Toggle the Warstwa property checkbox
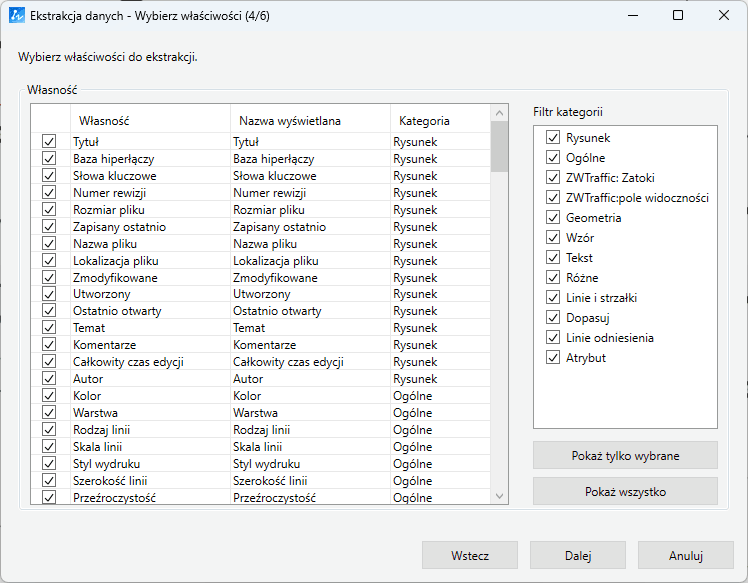The image size is (748, 583). [x=49, y=412]
